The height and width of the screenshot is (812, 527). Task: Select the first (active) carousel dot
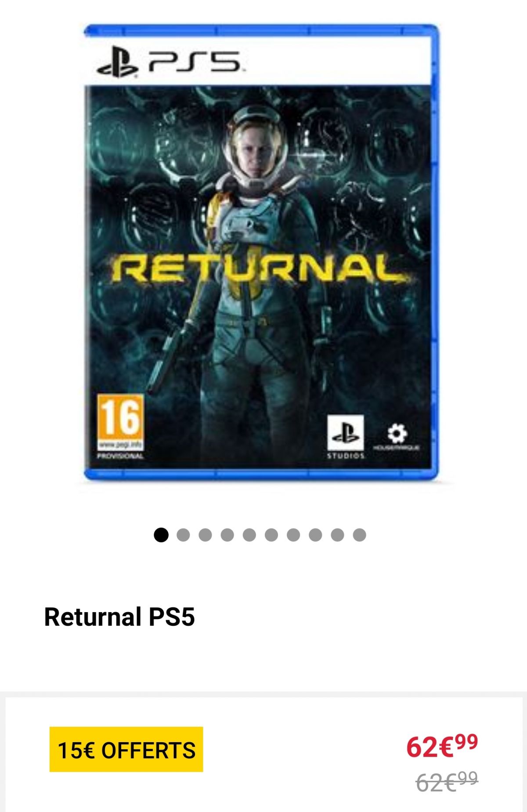(x=161, y=535)
